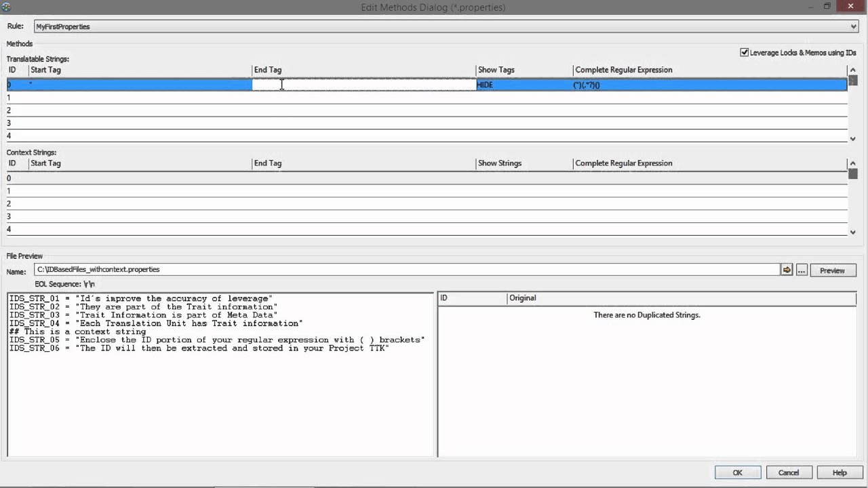Click scroll down arrow of Context Strings table
Screen dimensions: 868x488
point(853,232)
